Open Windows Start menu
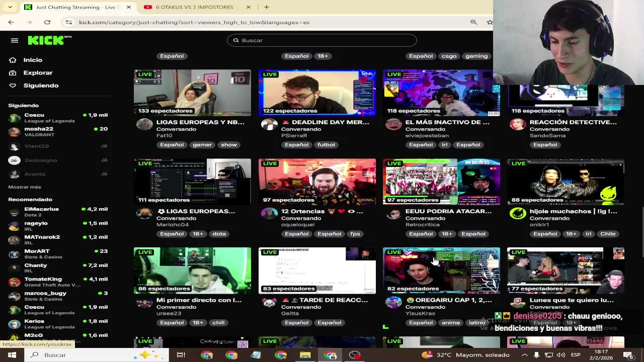Screen dimensions: 644x362 (12, 355)
